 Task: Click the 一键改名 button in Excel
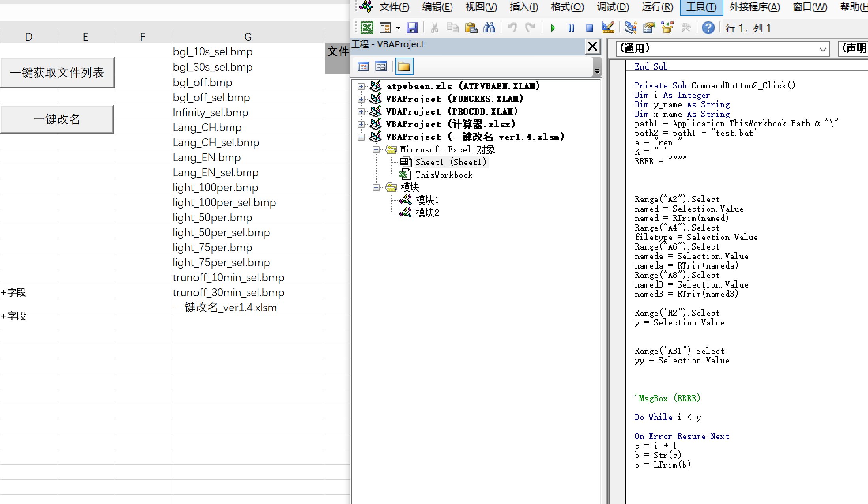point(57,119)
